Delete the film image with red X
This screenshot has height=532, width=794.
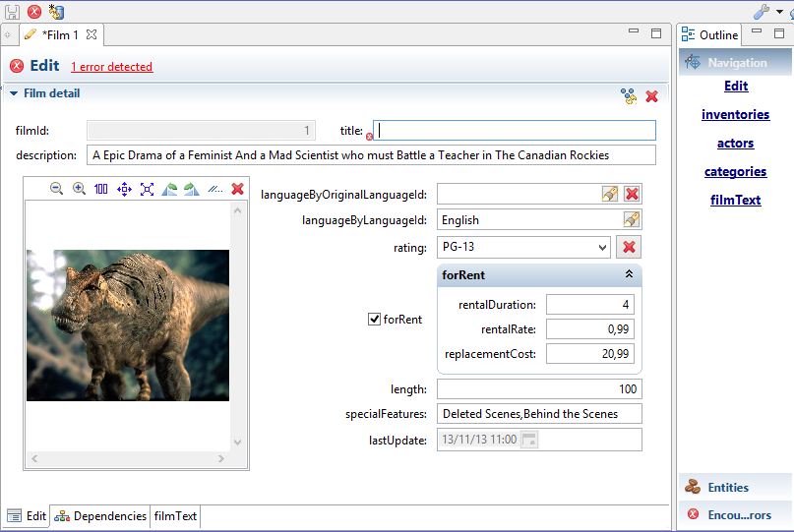(x=237, y=189)
